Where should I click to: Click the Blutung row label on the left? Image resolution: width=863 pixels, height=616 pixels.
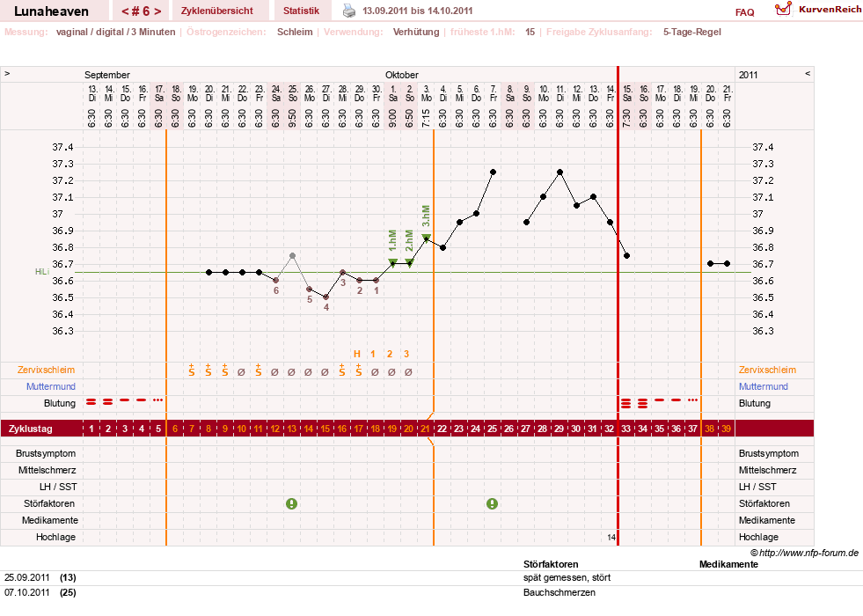(60, 403)
